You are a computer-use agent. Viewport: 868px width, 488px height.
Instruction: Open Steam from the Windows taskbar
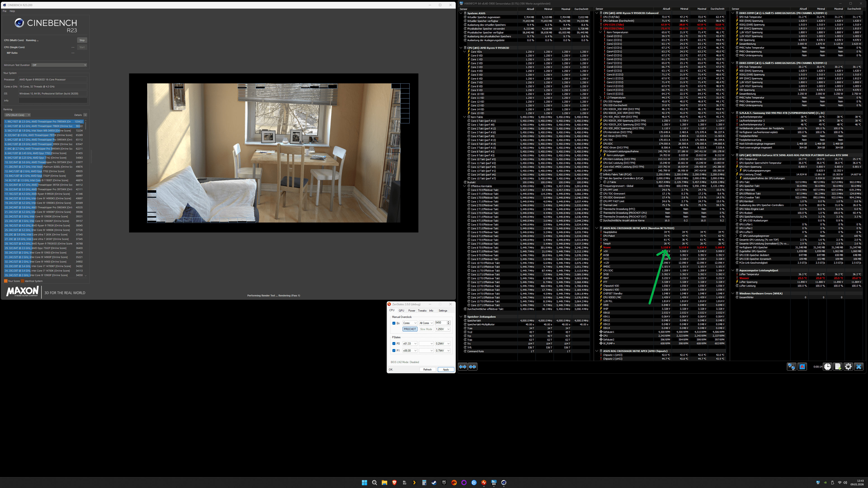click(434, 483)
